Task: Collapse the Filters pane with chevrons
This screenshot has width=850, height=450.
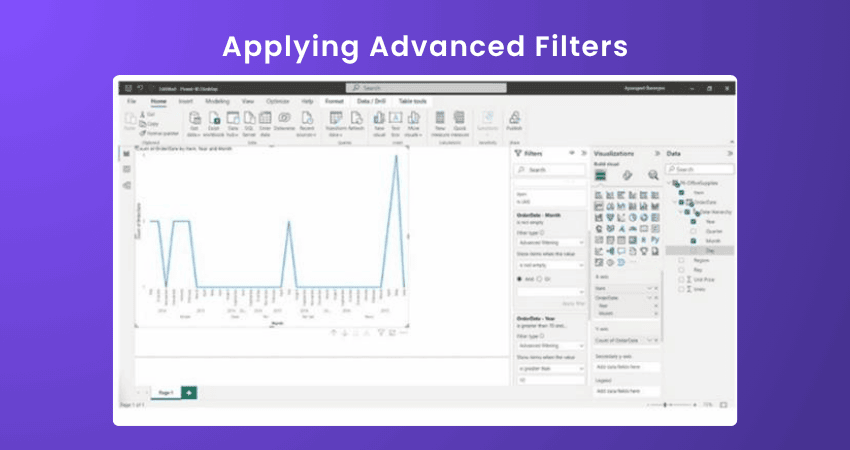Action: (x=584, y=153)
